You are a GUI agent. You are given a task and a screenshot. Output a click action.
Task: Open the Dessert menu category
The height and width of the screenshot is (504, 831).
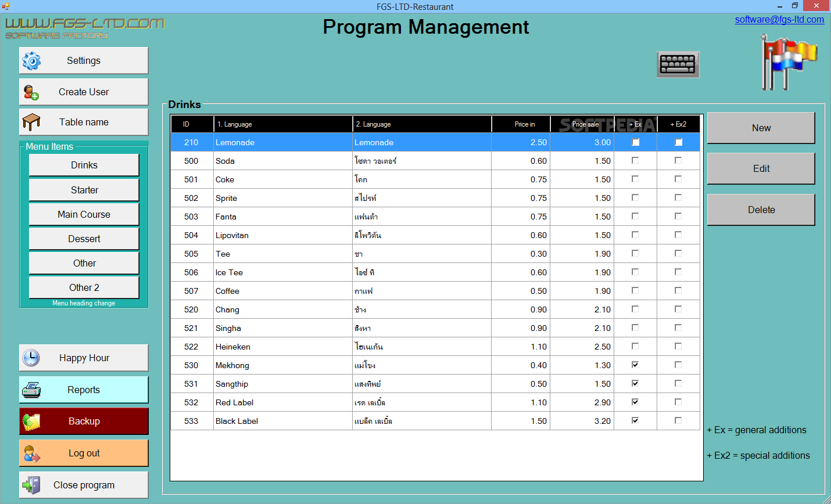point(84,239)
